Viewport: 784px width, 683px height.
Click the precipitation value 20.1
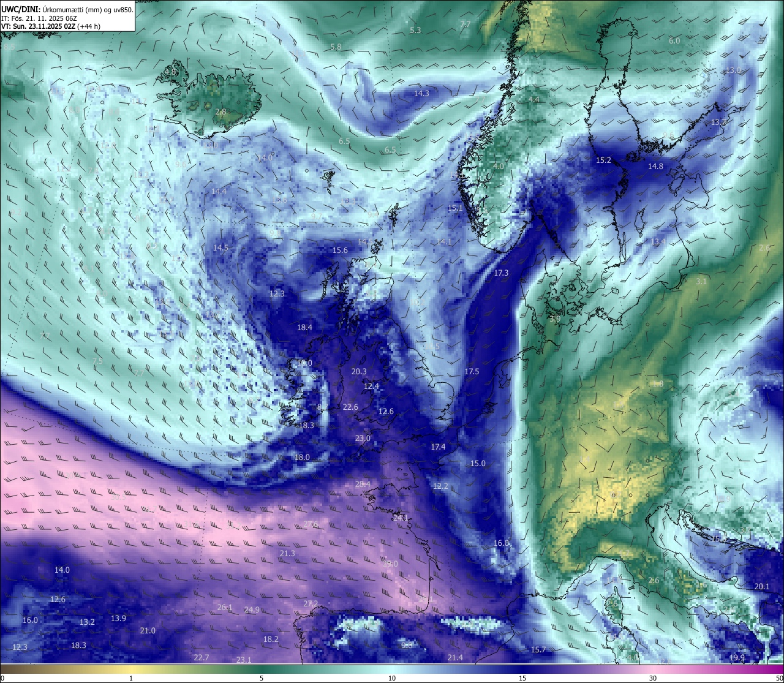pyautogui.click(x=762, y=586)
